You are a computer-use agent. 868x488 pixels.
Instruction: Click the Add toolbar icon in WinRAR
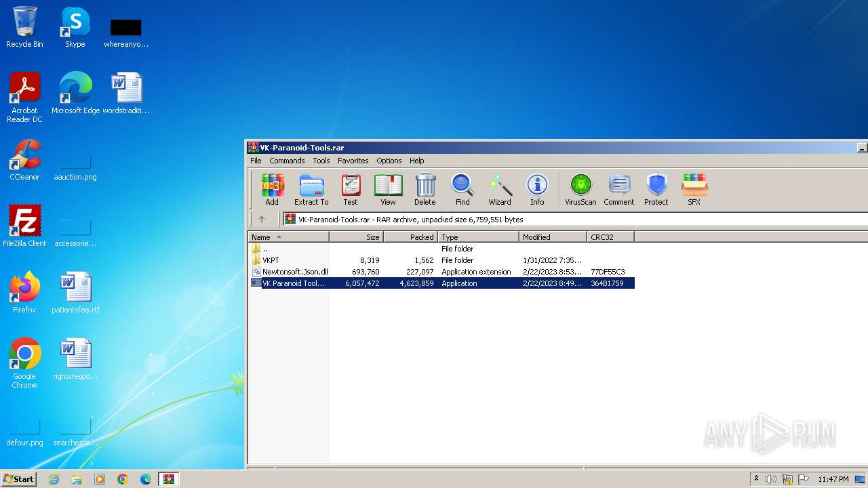272,189
